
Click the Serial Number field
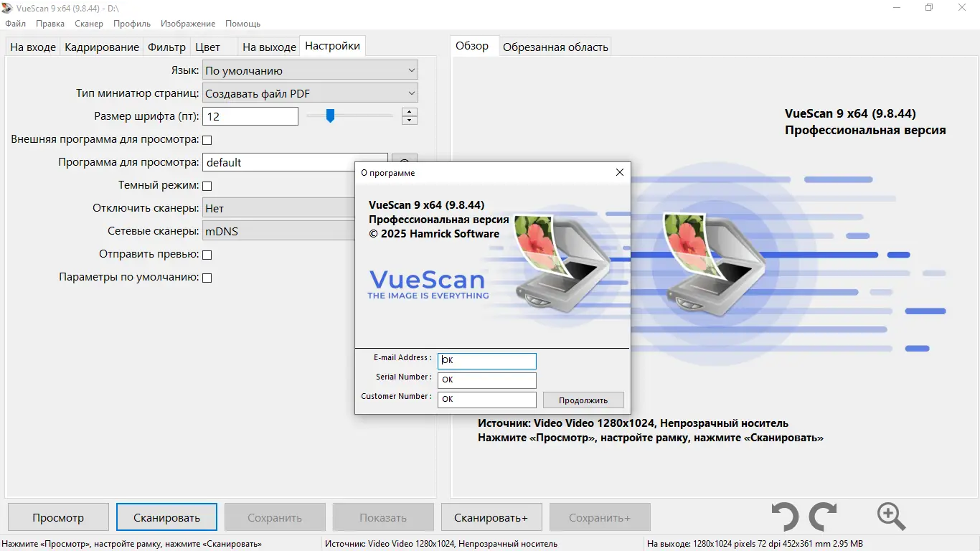[x=487, y=380]
